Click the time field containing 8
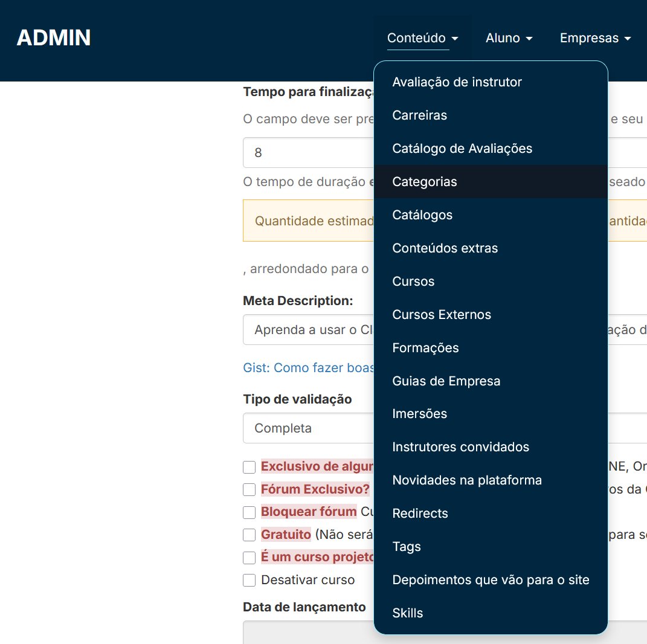The image size is (647, 644). coord(309,153)
